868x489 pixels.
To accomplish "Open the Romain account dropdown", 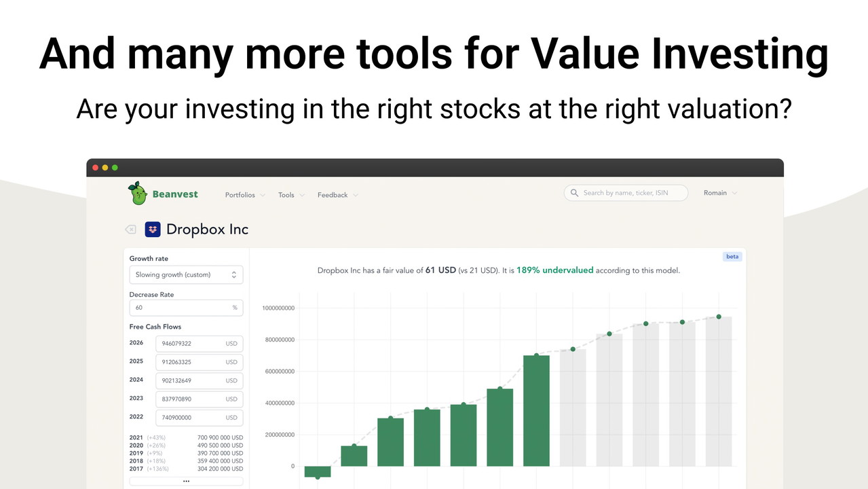I will [720, 193].
